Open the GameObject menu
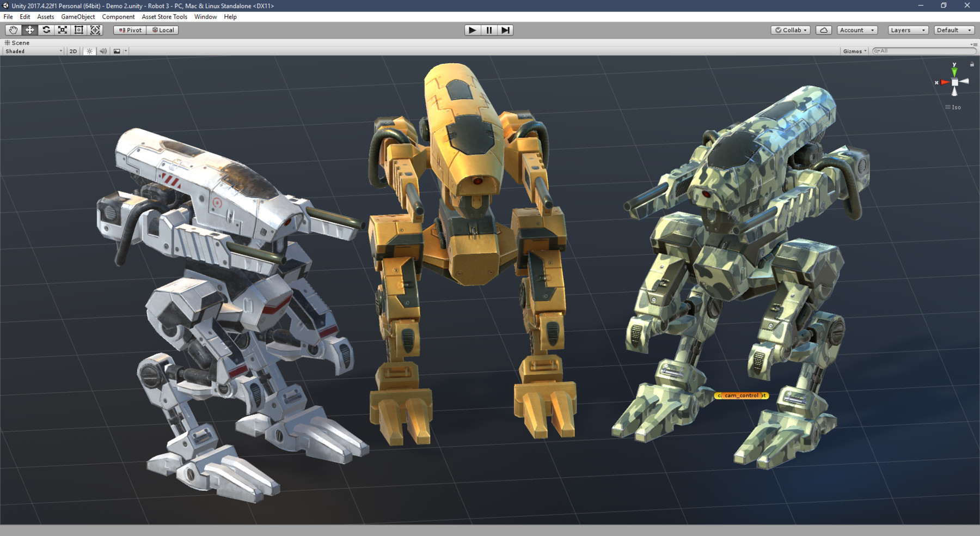980x536 pixels. tap(78, 17)
